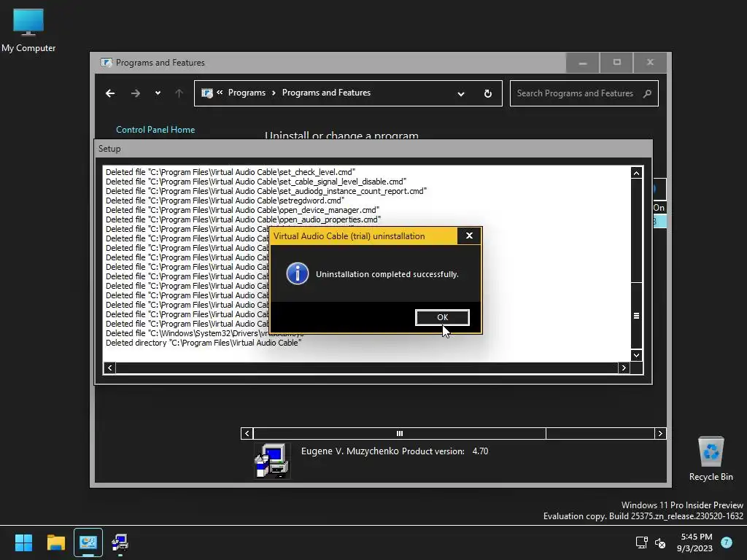This screenshot has height=560, width=747.
Task: Select the Setup installer taskbar icon
Action: [120, 542]
